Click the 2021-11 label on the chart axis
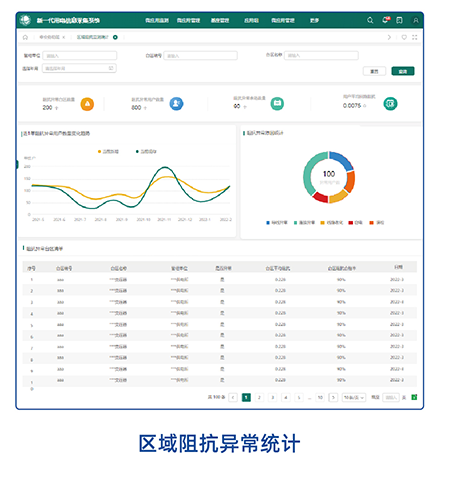 coord(164,219)
